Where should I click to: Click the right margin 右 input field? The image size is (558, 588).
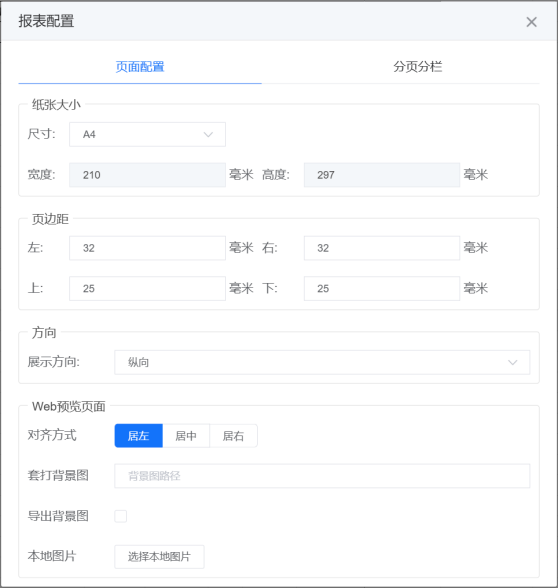[x=382, y=248]
